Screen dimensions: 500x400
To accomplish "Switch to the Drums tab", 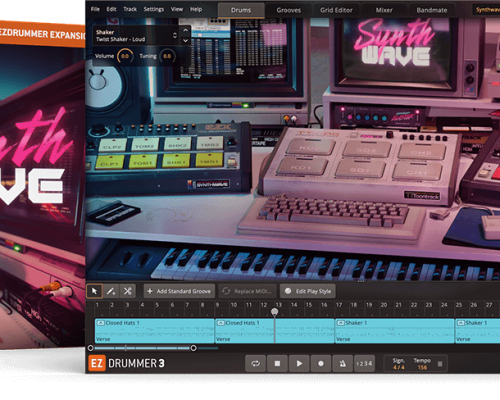I will pyautogui.click(x=241, y=10).
